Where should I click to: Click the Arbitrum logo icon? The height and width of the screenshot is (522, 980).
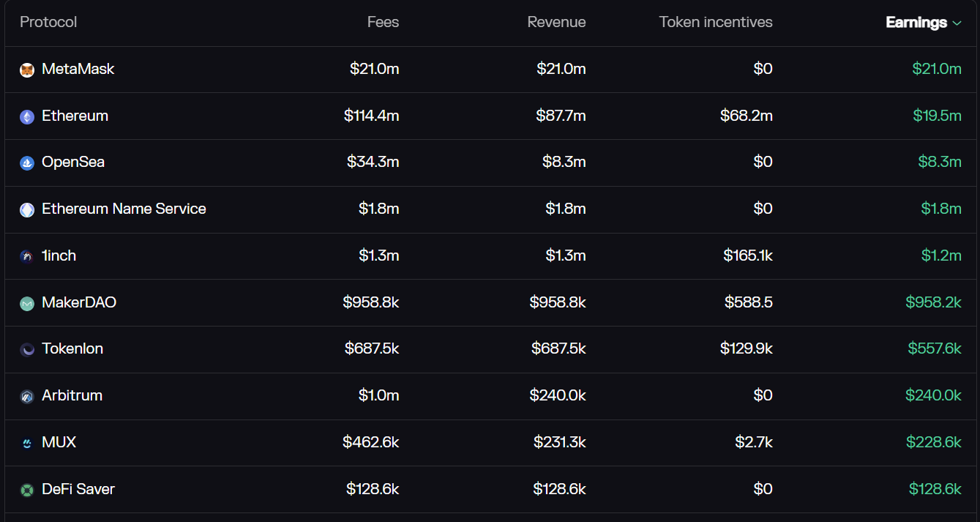[27, 397]
